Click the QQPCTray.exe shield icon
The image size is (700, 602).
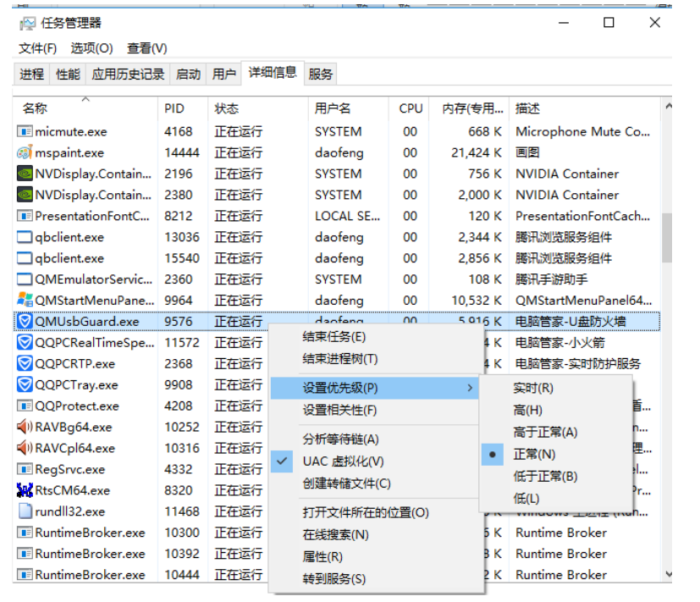pyautogui.click(x=25, y=384)
